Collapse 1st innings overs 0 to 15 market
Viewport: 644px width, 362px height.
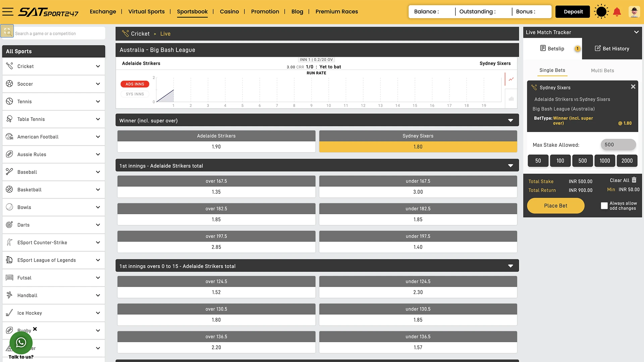pyautogui.click(x=511, y=266)
